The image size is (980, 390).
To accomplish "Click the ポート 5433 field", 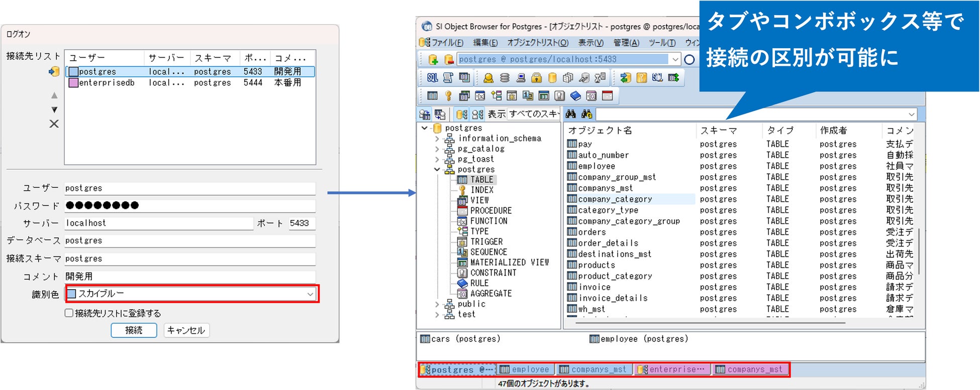I will coord(302,223).
